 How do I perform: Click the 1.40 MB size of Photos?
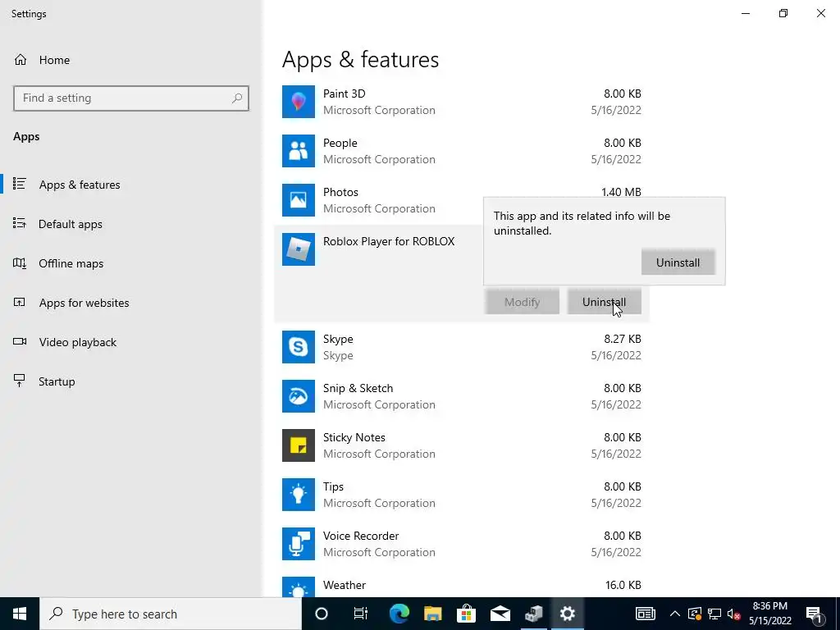621,191
